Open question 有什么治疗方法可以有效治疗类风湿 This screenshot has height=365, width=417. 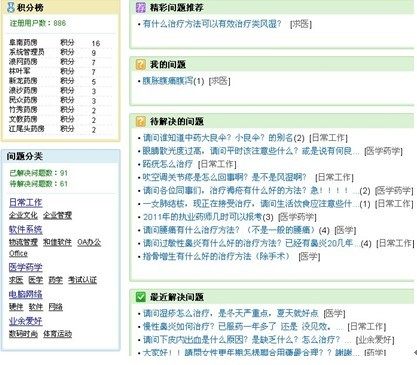212,24
